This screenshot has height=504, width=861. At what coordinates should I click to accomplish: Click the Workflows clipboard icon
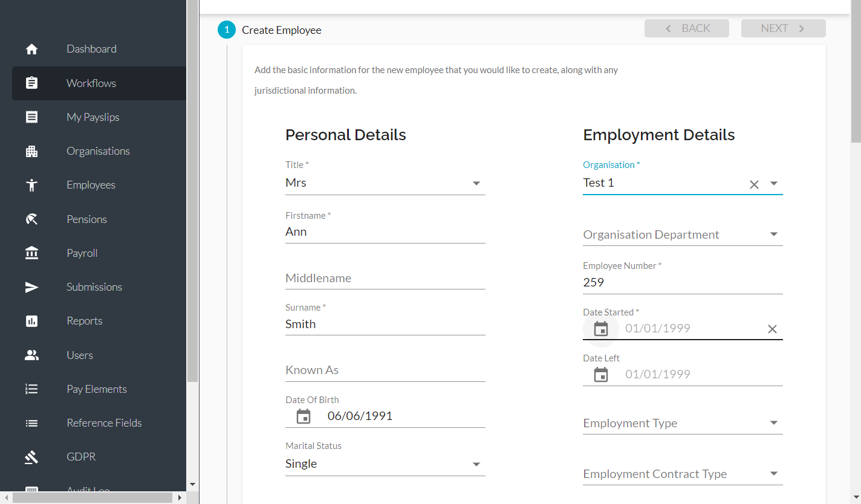(32, 83)
